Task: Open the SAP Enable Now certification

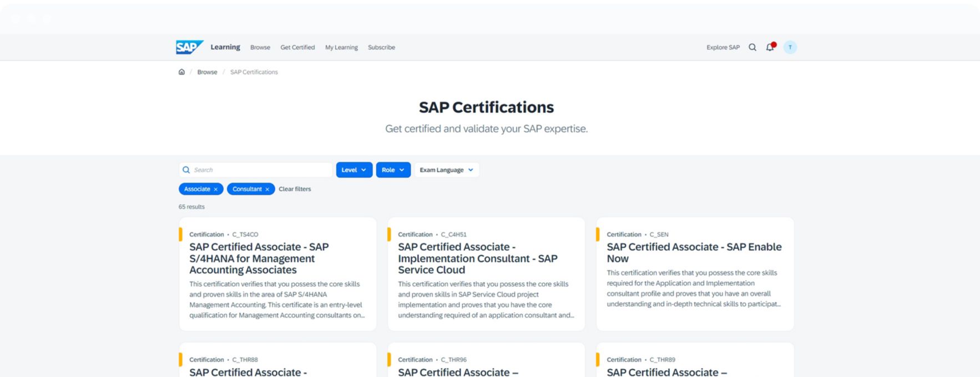Action: click(x=694, y=253)
